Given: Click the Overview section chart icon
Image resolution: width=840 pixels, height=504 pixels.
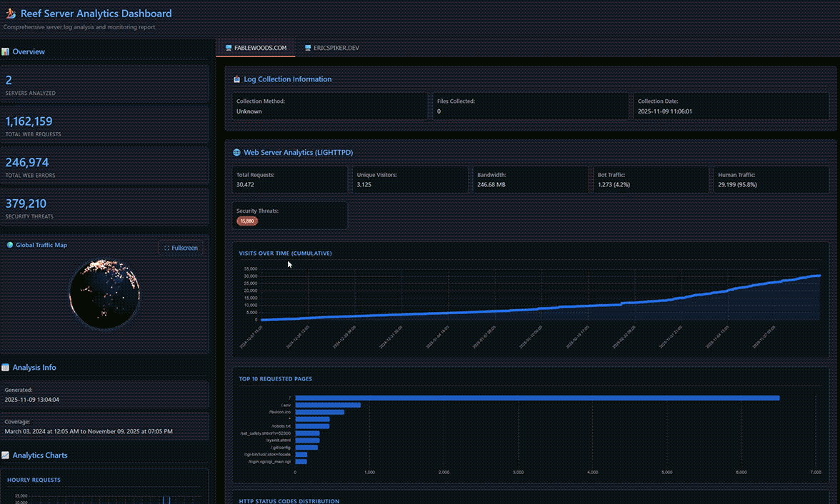Looking at the screenshot, I should click(x=6, y=52).
